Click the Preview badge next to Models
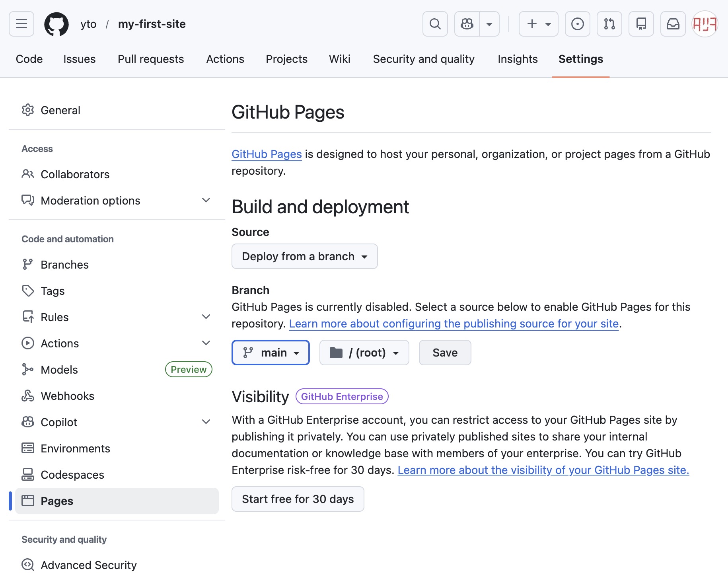The width and height of the screenshot is (728, 573). click(189, 369)
